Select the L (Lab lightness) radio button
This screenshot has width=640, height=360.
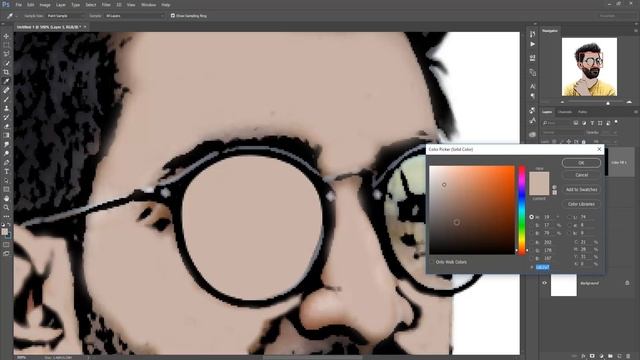click(570, 217)
